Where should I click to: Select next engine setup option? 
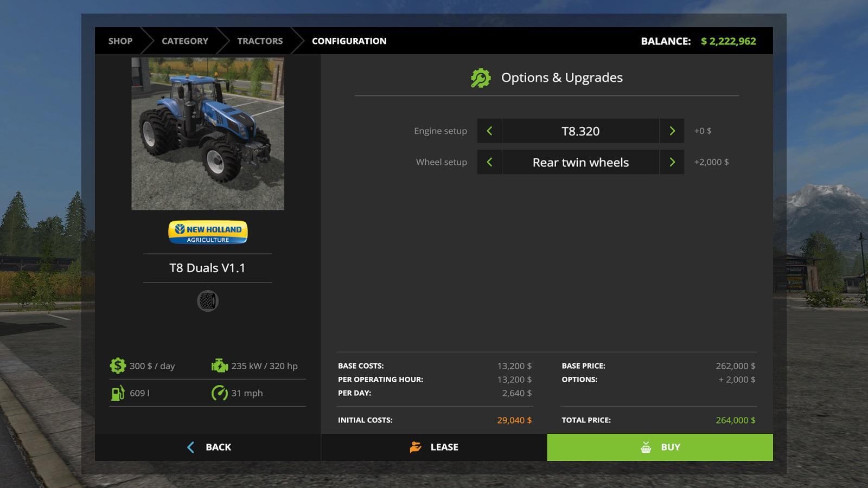[672, 131]
